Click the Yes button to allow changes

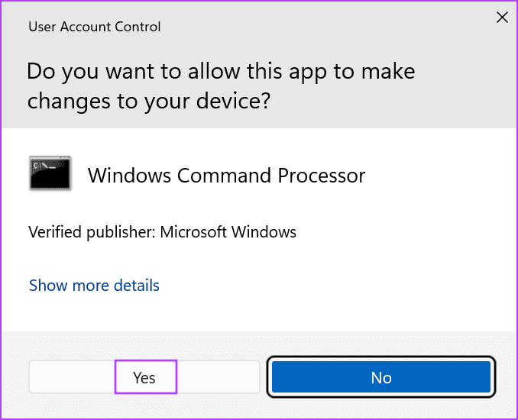click(x=144, y=377)
